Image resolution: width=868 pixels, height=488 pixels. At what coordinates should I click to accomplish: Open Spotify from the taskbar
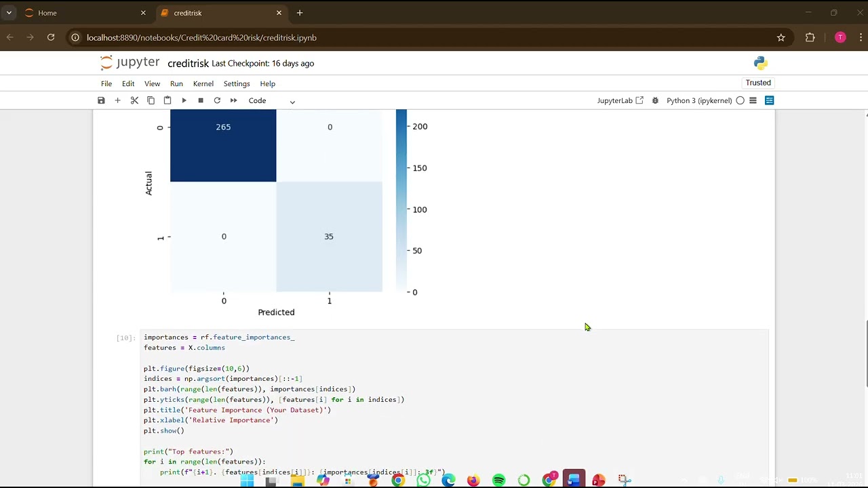point(498,481)
